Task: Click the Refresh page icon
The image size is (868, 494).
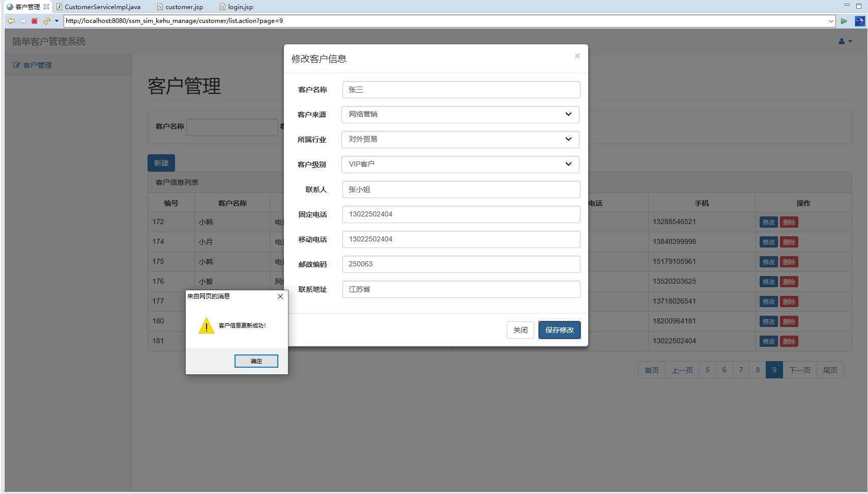Action: pos(46,21)
